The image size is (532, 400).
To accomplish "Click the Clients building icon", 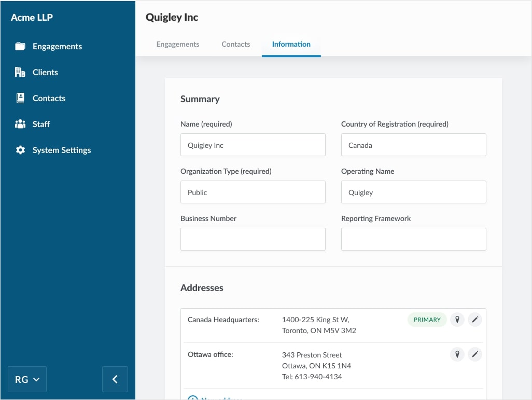I will (20, 73).
